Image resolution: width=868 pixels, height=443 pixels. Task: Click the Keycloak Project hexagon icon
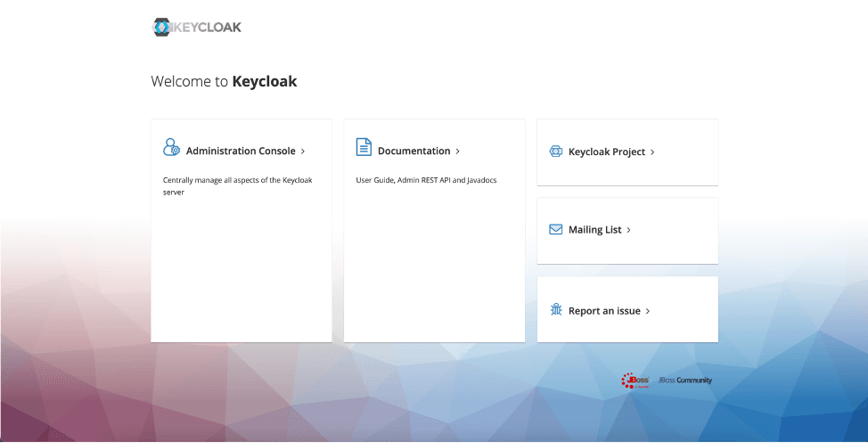(x=556, y=152)
